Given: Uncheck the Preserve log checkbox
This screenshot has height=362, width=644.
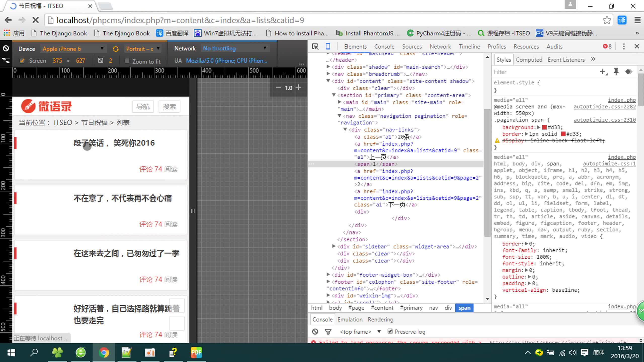Looking at the screenshot, I should coord(390,331).
